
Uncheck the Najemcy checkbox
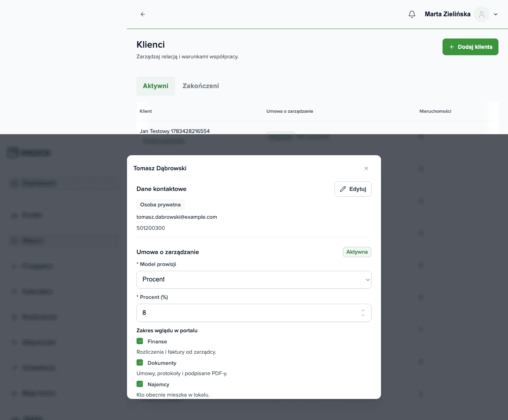click(x=140, y=384)
